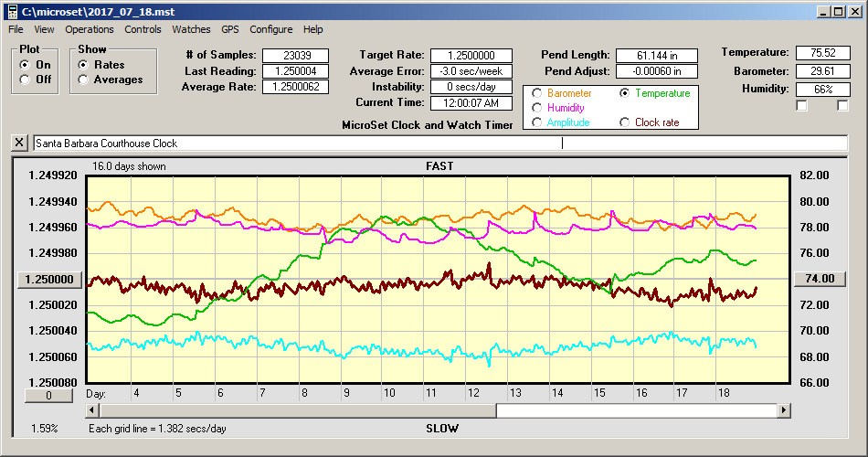868x457 pixels.
Task: Tick the right checkbox under Humidity
Action: (842, 105)
